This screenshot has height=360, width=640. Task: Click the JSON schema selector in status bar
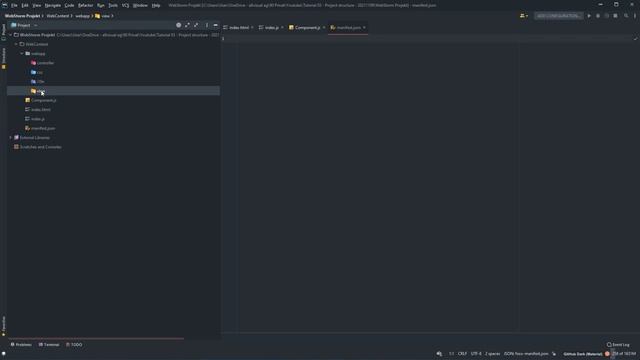click(526, 354)
